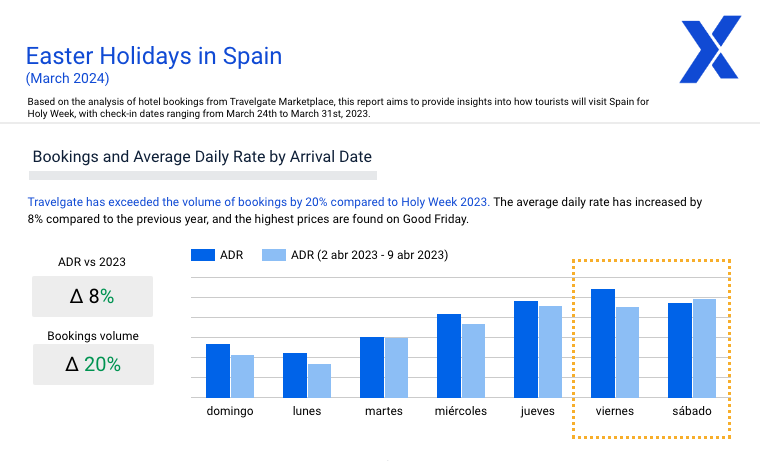
Task: Select the ADR legend label
Action: (x=232, y=255)
